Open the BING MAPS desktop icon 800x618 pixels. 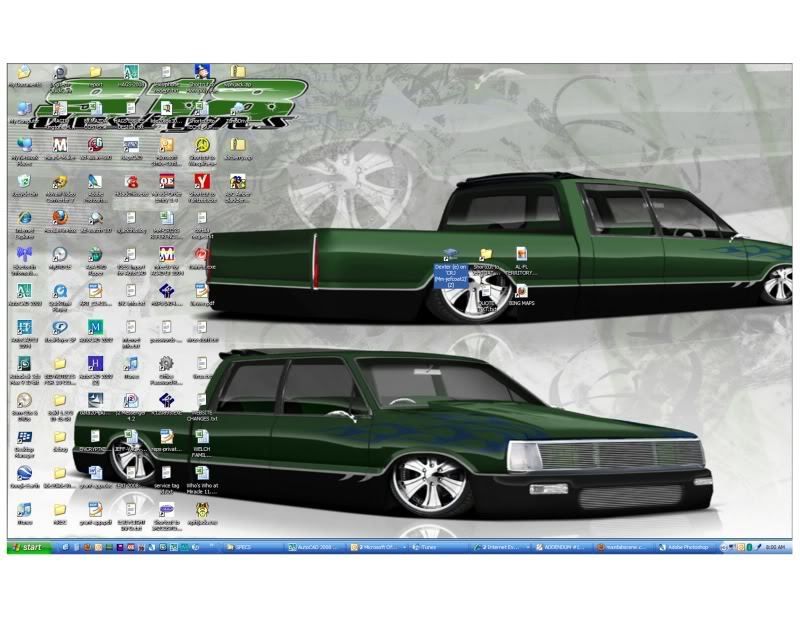(x=520, y=291)
